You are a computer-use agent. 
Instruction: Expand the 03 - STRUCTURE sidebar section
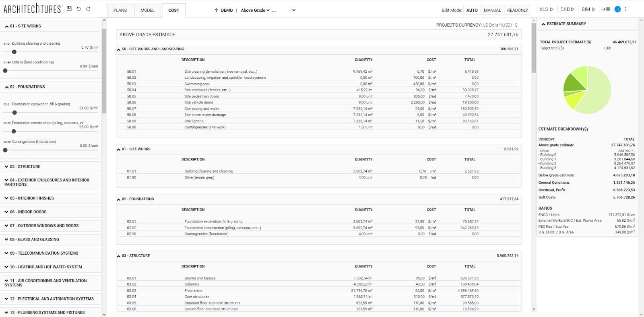point(51,167)
